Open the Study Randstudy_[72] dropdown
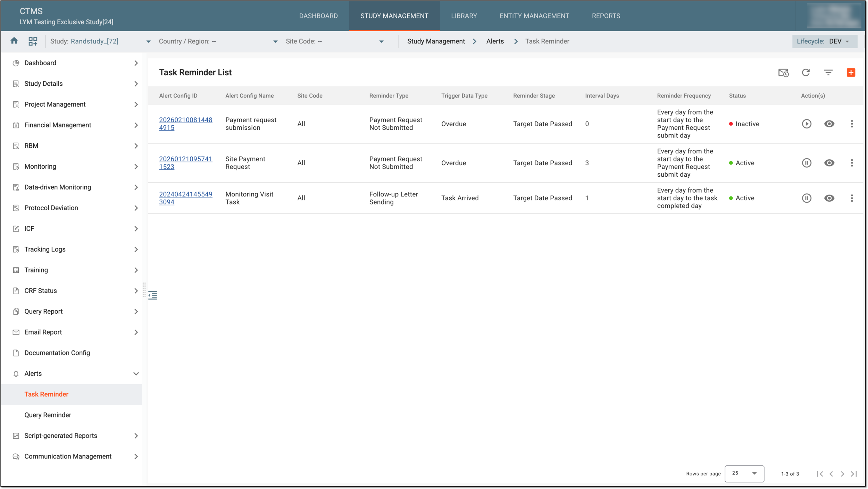Viewport: 868px width, 489px height. coord(100,41)
